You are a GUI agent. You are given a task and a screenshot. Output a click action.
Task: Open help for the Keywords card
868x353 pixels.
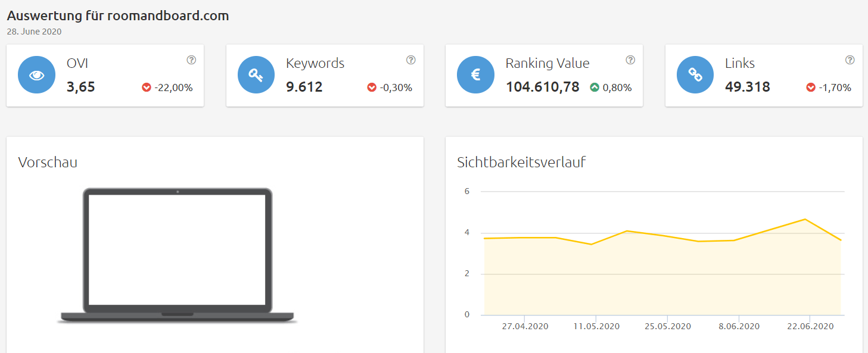411,60
